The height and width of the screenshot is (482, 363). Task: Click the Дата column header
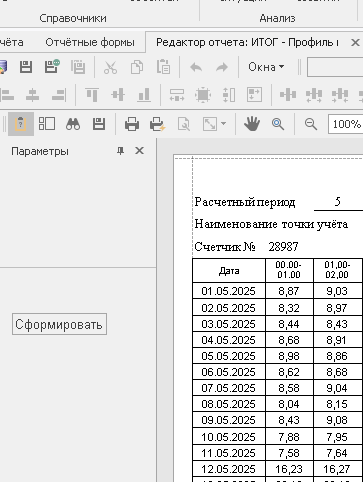pyautogui.click(x=229, y=270)
